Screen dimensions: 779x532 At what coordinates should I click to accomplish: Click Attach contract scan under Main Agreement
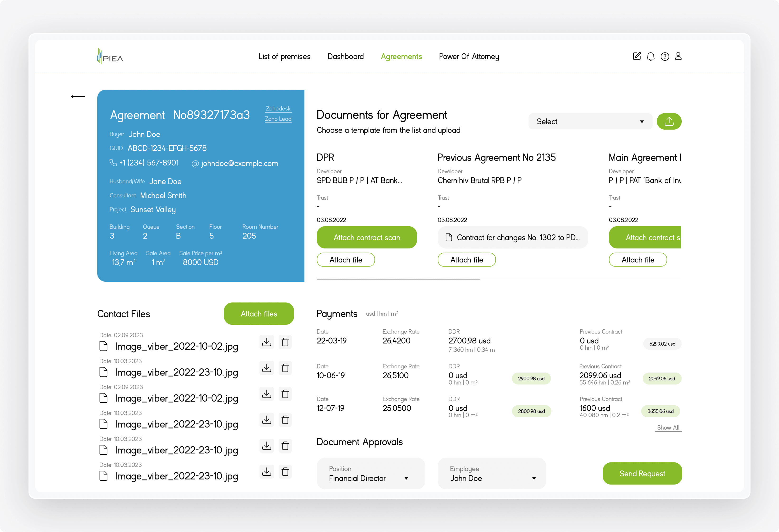[x=645, y=237]
